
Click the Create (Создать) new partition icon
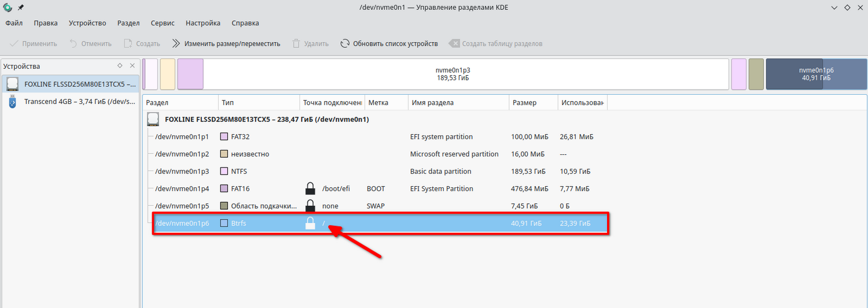click(127, 43)
